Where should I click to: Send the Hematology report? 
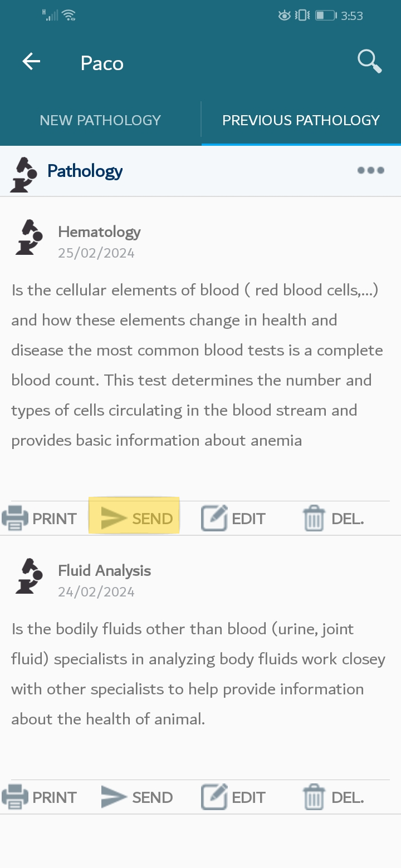[134, 518]
